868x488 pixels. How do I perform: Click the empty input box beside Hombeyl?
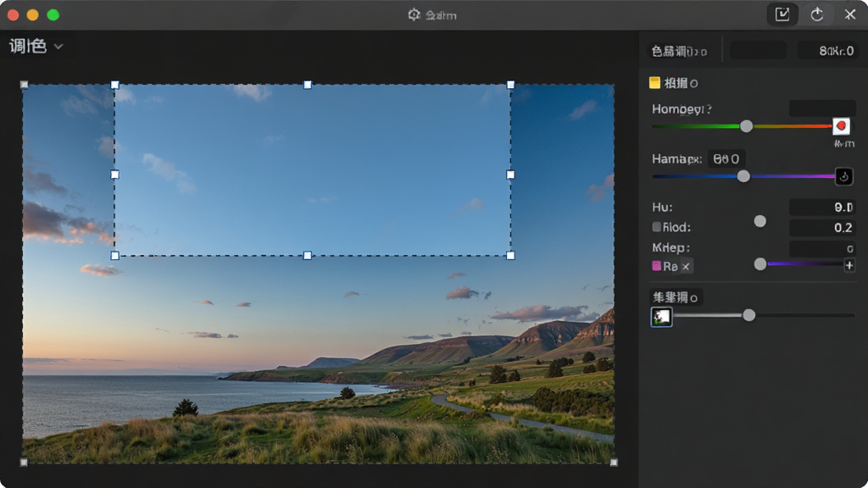822,108
